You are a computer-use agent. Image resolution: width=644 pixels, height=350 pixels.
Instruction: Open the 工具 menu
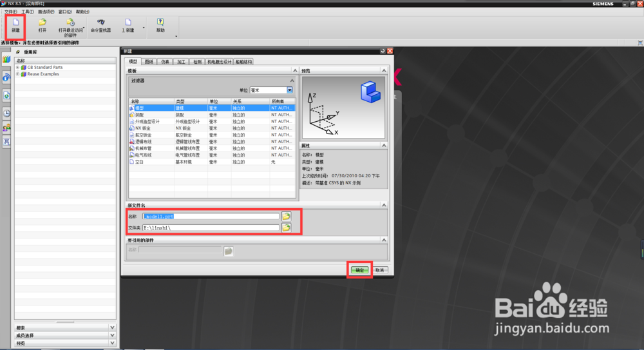tap(28, 12)
